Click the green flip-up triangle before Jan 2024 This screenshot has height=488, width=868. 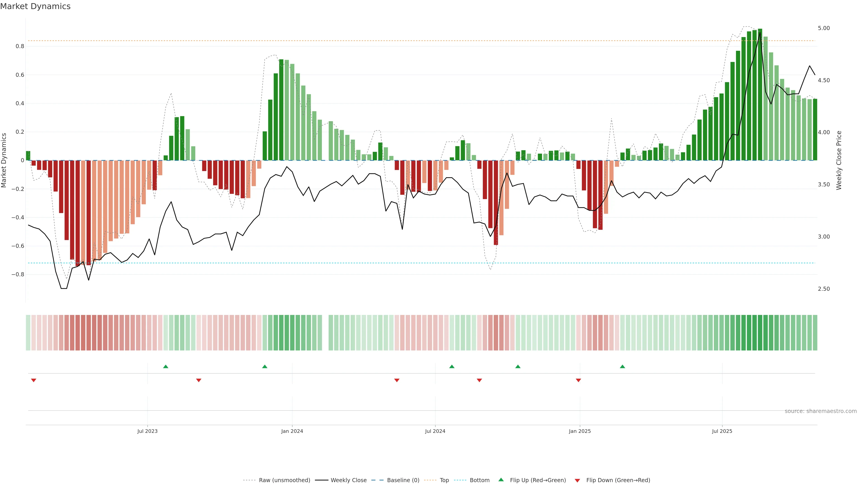coord(264,366)
